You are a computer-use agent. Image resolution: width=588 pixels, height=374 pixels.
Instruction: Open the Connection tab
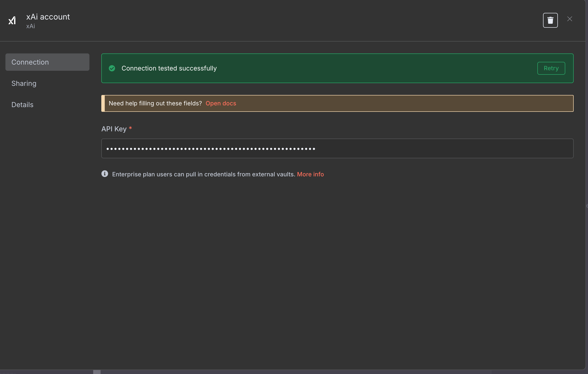coord(47,62)
